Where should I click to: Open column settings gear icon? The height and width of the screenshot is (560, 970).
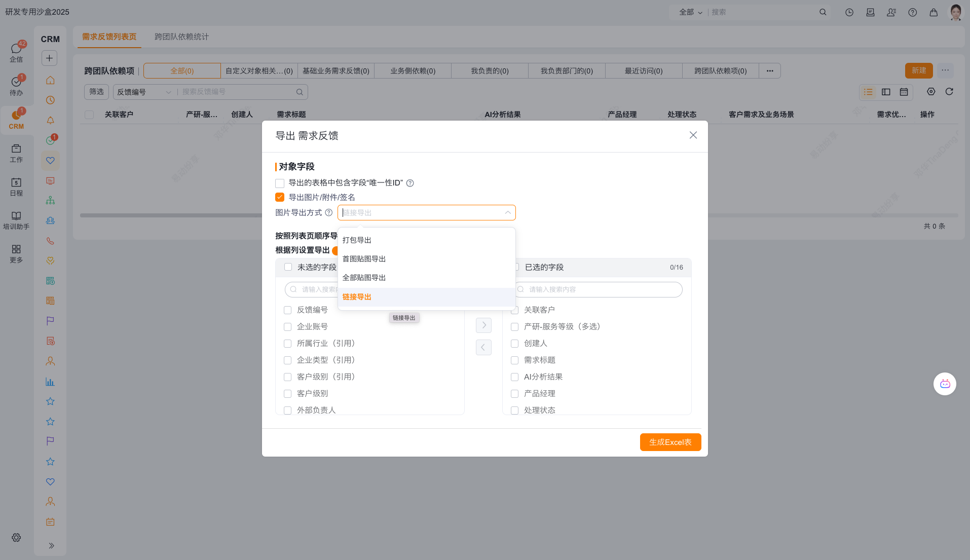click(x=931, y=92)
